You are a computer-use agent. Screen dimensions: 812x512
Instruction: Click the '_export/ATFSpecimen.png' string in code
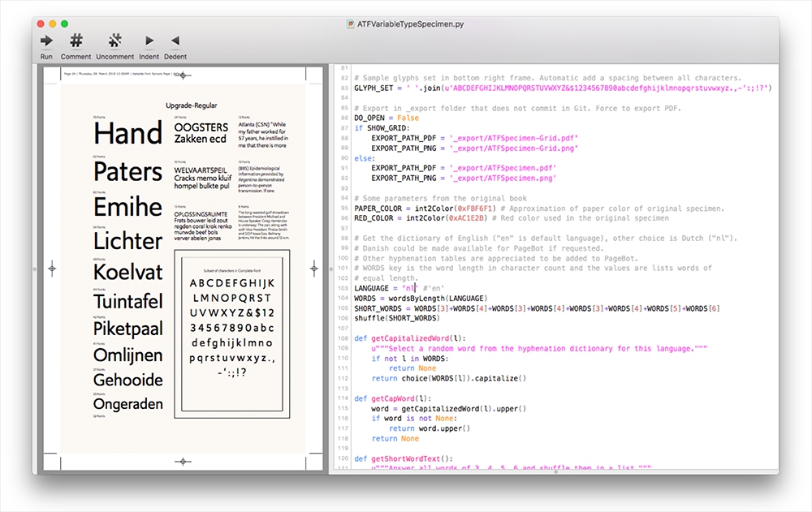tap(503, 178)
